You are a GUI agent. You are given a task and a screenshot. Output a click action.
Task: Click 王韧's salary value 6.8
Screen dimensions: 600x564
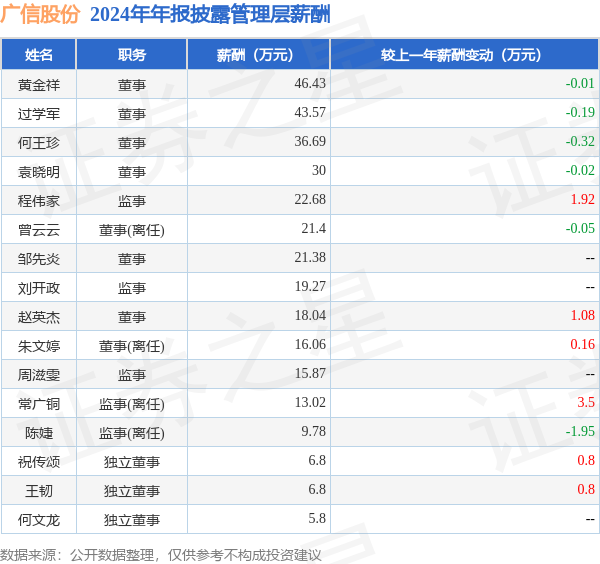(317, 490)
